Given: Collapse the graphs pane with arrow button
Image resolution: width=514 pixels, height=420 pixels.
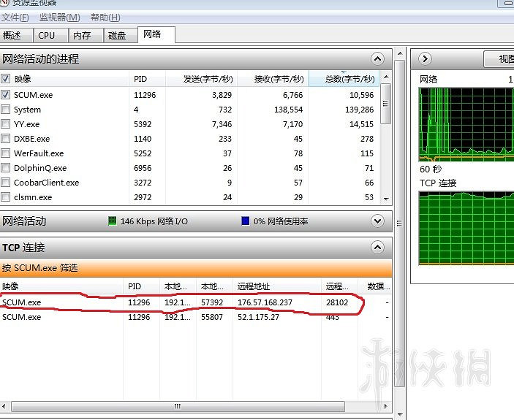Looking at the screenshot, I should coord(425,59).
